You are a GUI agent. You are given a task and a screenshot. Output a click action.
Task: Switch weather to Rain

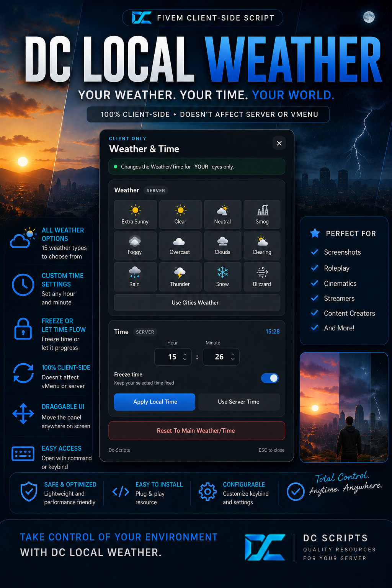click(135, 277)
